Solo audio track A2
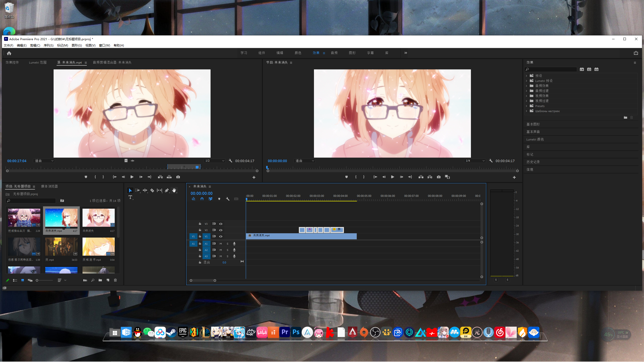 pyautogui.click(x=227, y=250)
